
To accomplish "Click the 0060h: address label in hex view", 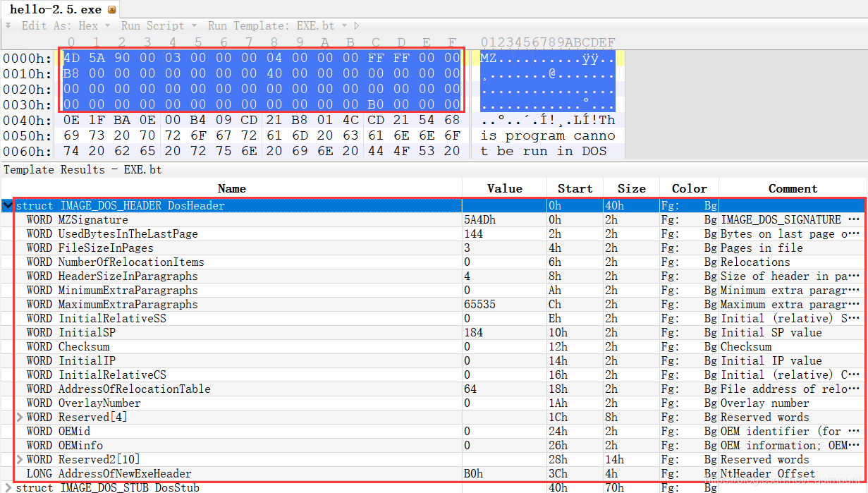I will [27, 152].
